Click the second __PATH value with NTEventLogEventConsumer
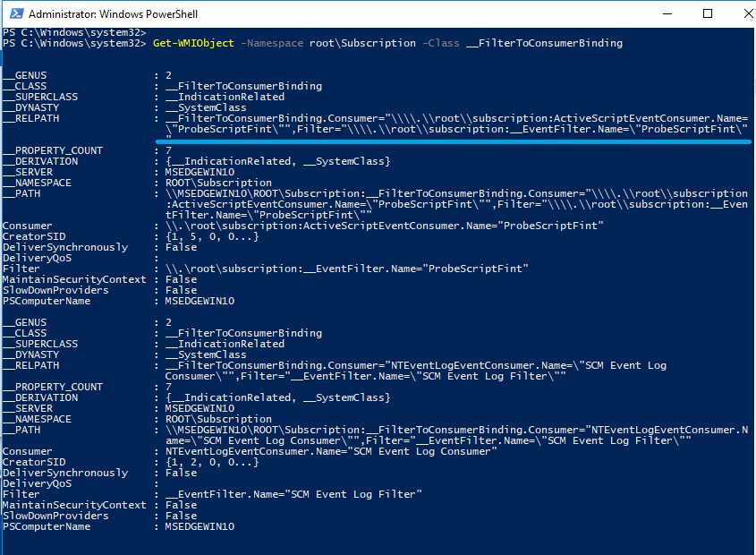The image size is (756, 555). 456,435
